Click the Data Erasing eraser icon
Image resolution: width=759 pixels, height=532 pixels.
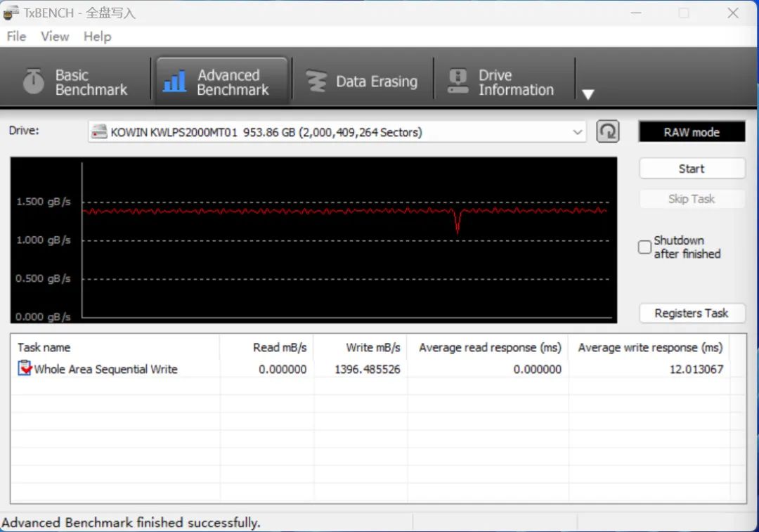pos(316,82)
